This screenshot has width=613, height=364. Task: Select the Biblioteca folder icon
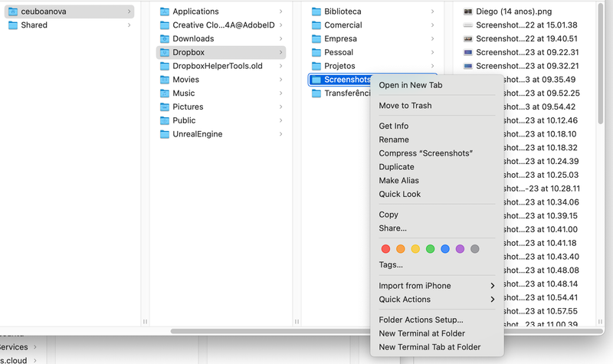(316, 11)
